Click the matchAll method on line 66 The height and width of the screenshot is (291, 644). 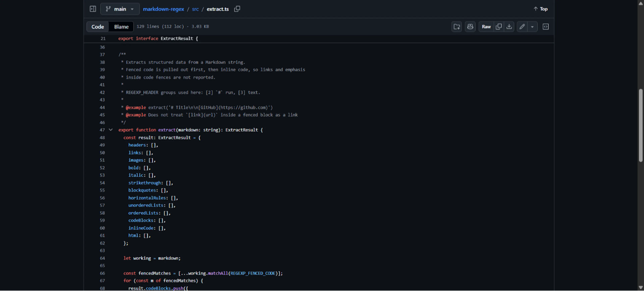coord(218,273)
